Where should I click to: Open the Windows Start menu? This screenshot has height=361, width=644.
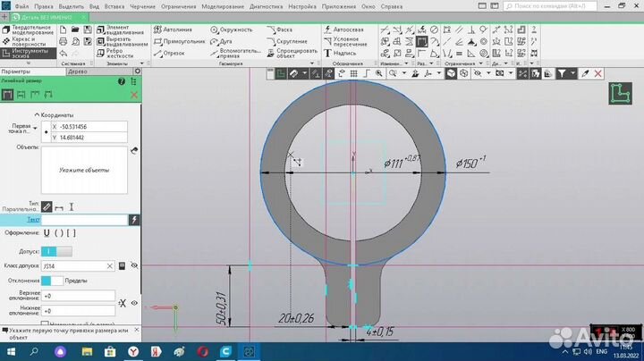pyautogui.click(x=11, y=352)
